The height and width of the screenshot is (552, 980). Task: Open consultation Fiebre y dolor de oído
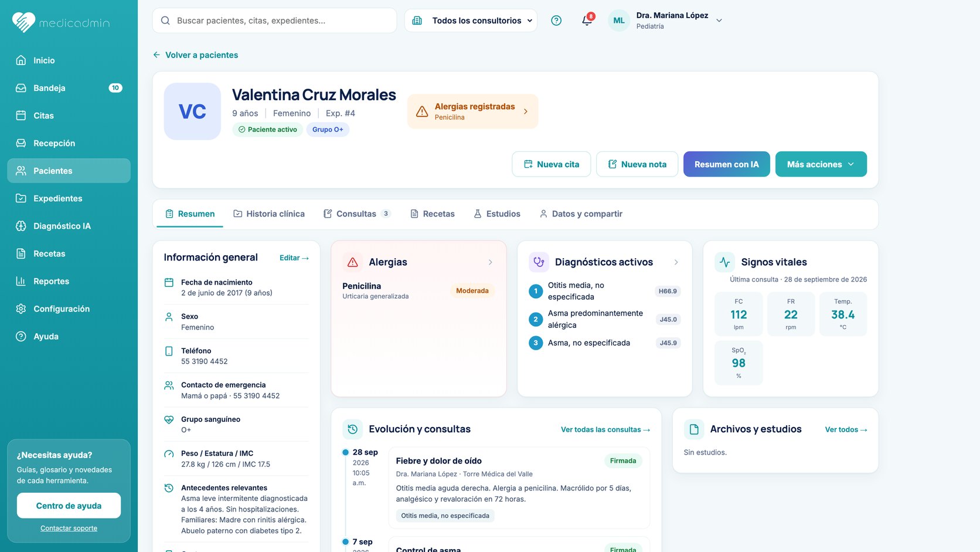click(519, 488)
